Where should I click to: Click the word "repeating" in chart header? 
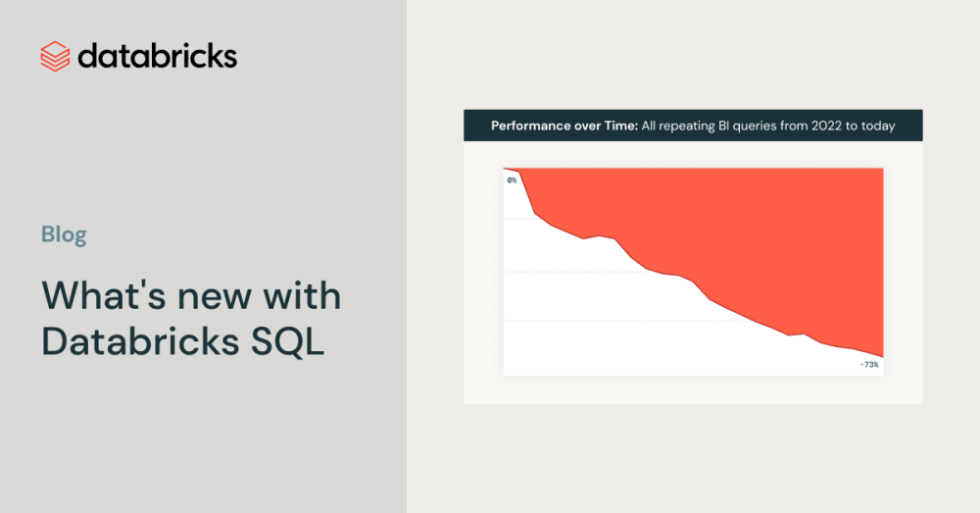[690, 126]
